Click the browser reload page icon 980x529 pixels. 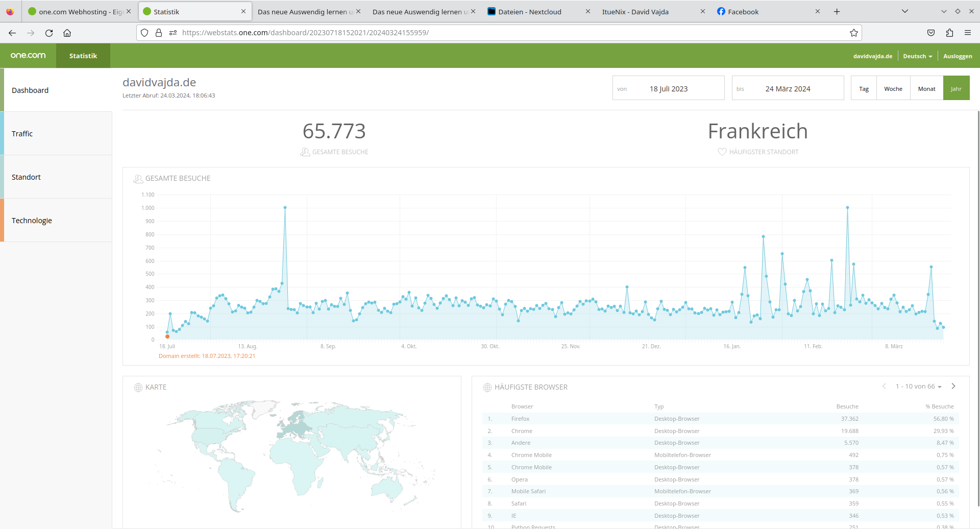pos(49,33)
